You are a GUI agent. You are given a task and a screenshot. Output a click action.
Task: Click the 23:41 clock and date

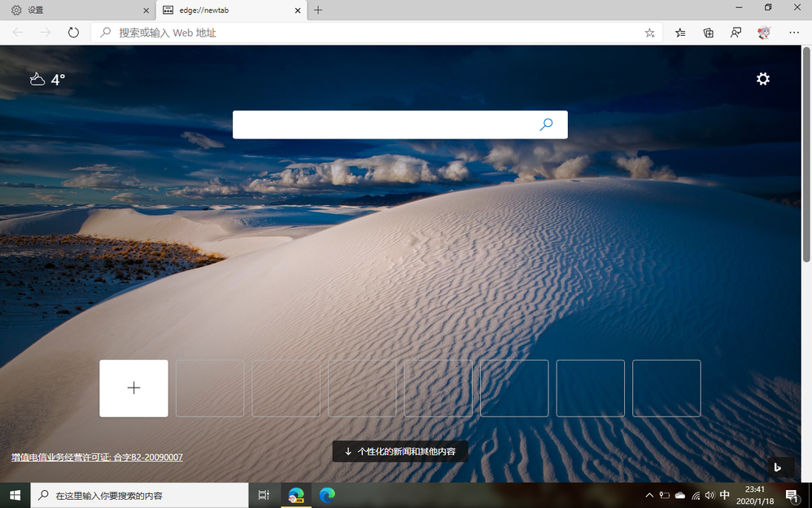click(x=755, y=496)
